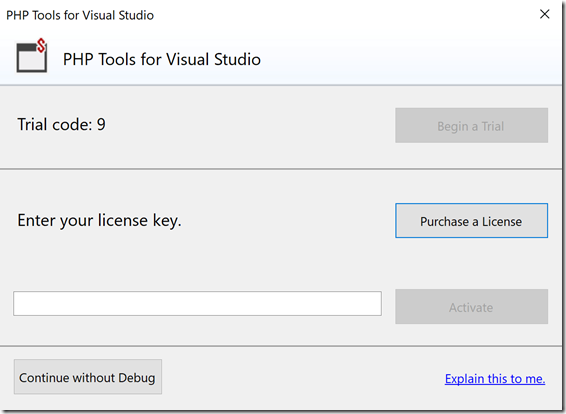
Task: Click the title bar caption text
Action: (80, 15)
